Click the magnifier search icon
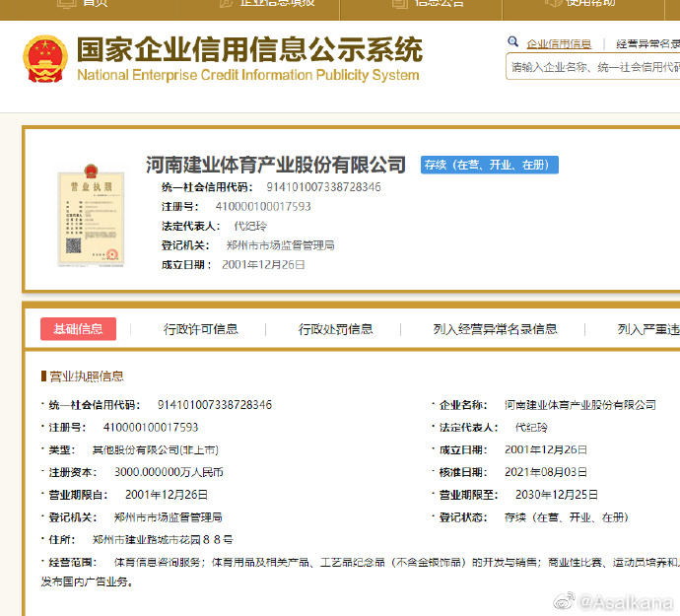The height and width of the screenshot is (616, 680). point(513,42)
